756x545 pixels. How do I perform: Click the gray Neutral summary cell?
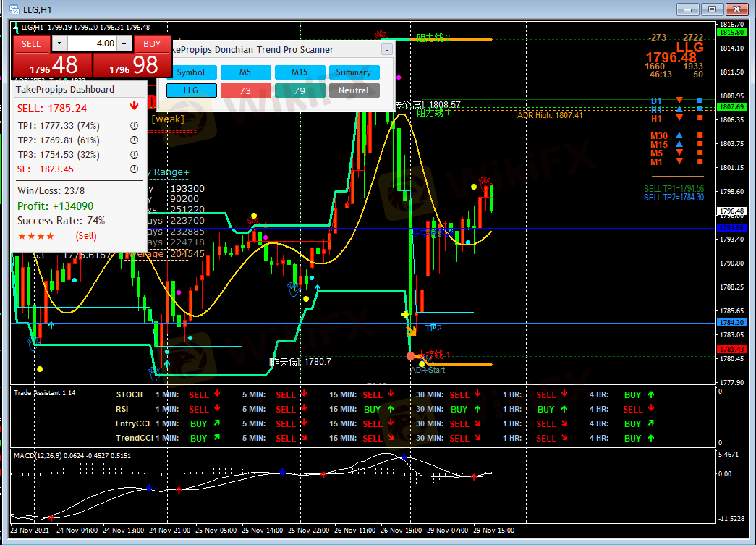tap(353, 90)
